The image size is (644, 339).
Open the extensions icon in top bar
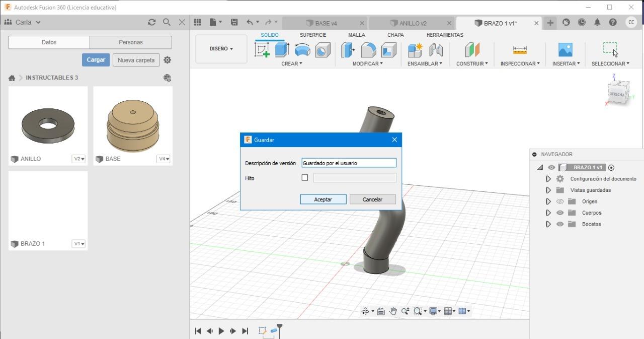(x=566, y=22)
